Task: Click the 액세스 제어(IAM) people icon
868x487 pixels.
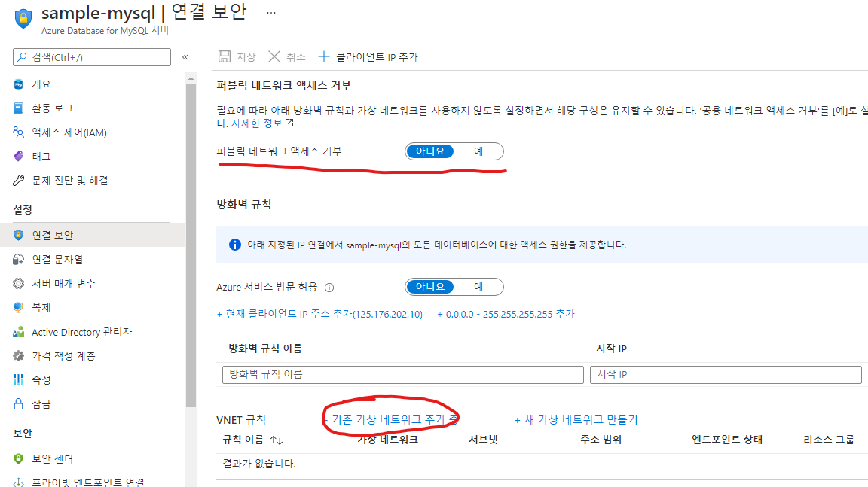Action: 18,132
